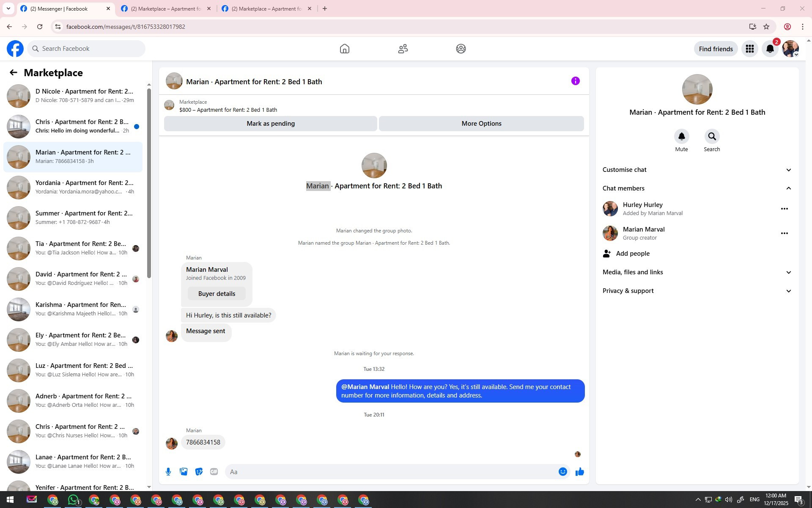The width and height of the screenshot is (812, 508).
Task: Mute this chat with the bell icon
Action: pos(681,136)
